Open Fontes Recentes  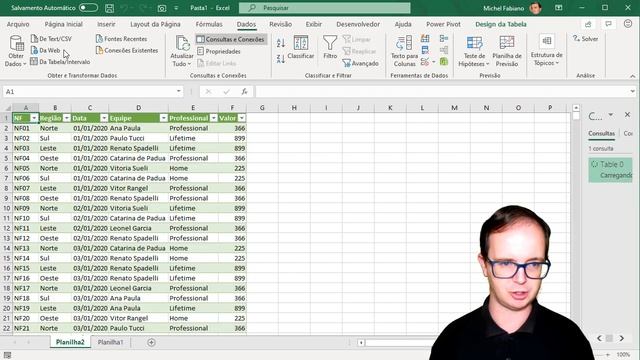pos(121,39)
